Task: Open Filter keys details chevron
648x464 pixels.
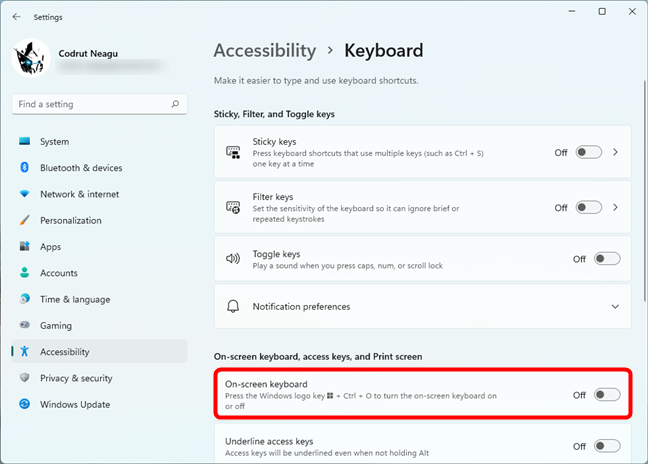Action: pyautogui.click(x=616, y=208)
